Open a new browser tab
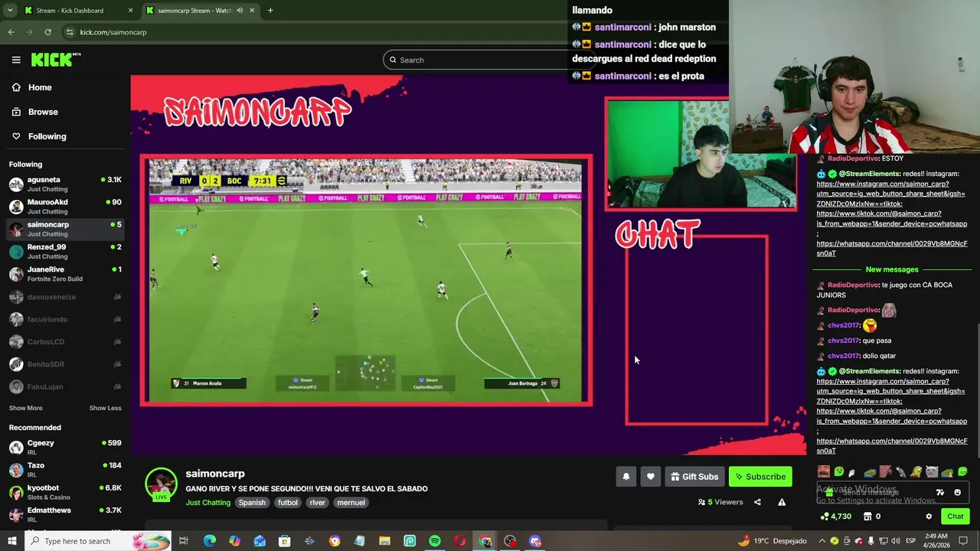 coord(270,11)
